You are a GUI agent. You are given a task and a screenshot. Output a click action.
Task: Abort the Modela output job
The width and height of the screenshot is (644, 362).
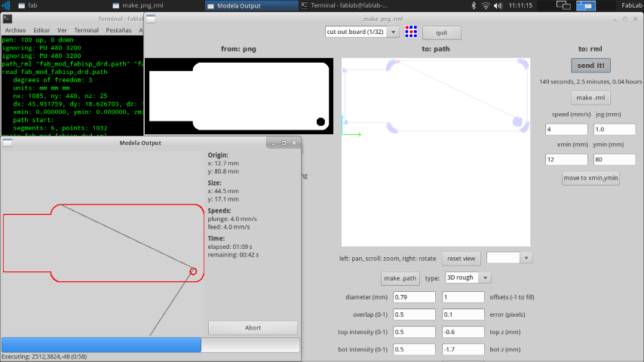point(253,327)
